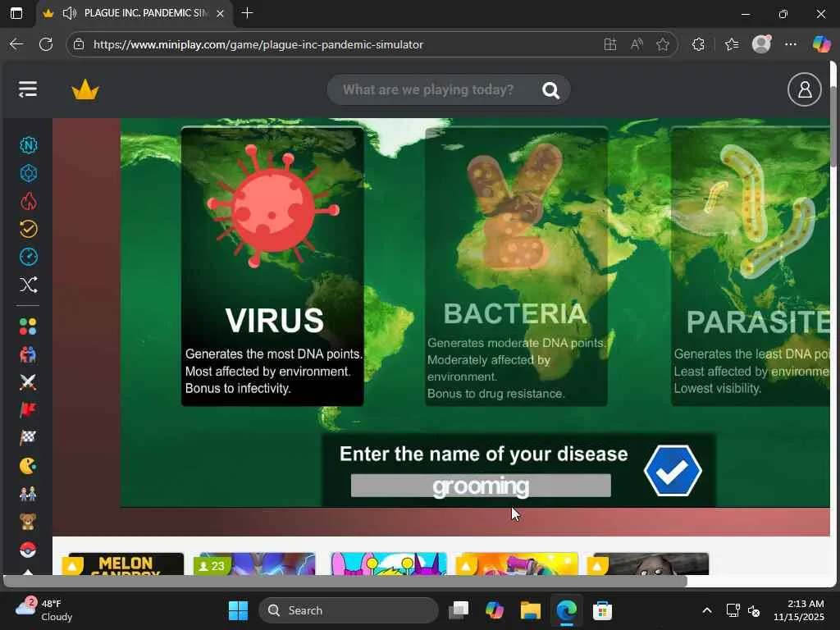Open the teddy bear category icon
The height and width of the screenshot is (630, 840).
28,522
